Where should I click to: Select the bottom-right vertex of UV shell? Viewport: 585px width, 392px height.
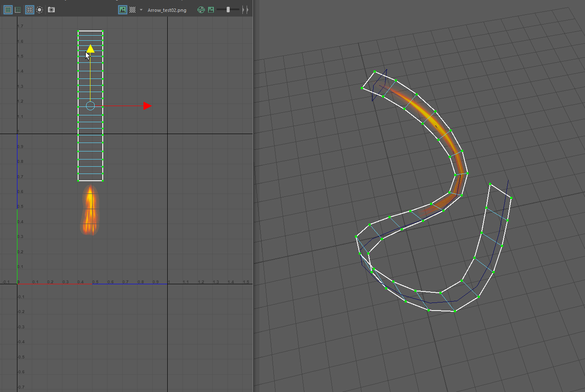[103, 181]
